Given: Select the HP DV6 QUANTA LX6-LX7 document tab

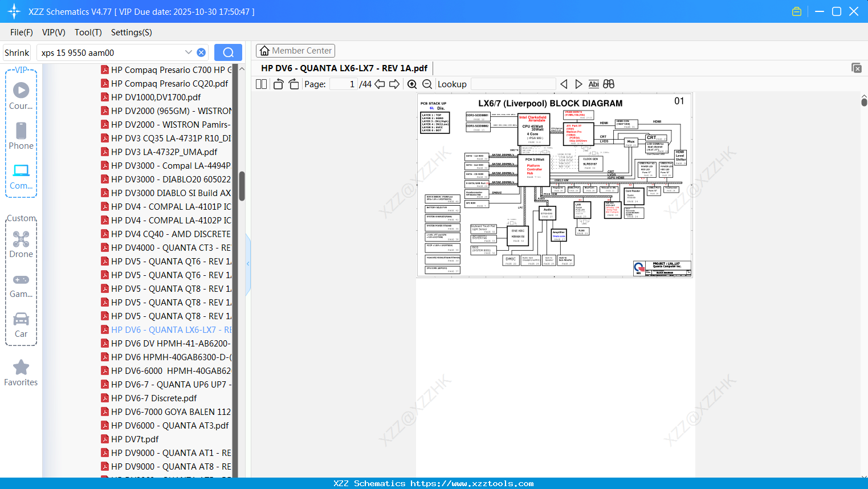Looking at the screenshot, I should tap(344, 68).
